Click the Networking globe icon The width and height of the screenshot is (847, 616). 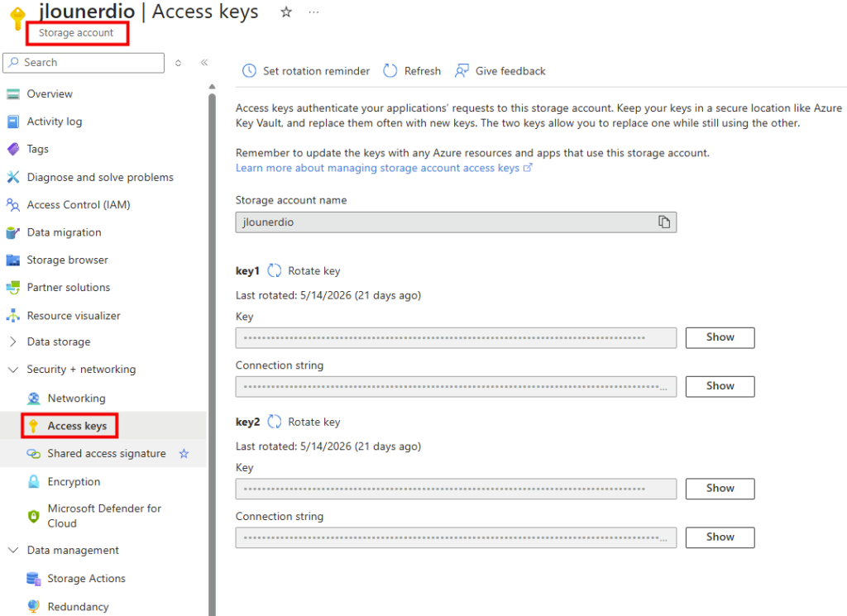point(33,399)
